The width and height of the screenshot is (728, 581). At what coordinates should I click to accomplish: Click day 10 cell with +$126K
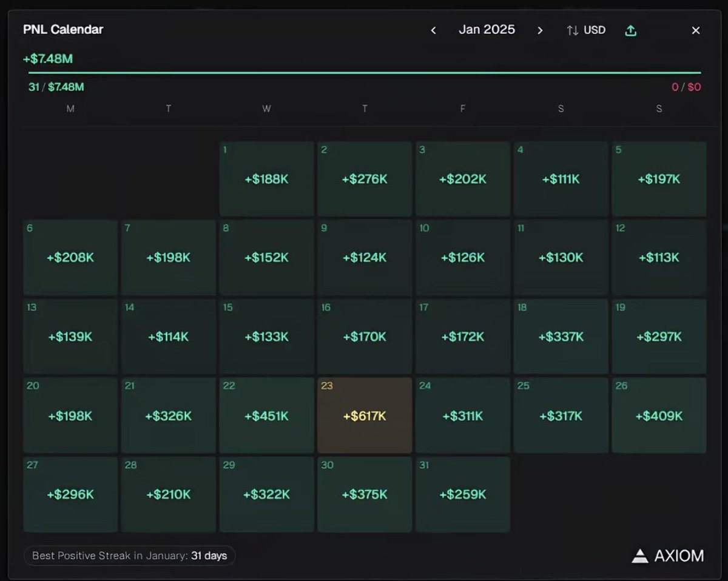(463, 258)
